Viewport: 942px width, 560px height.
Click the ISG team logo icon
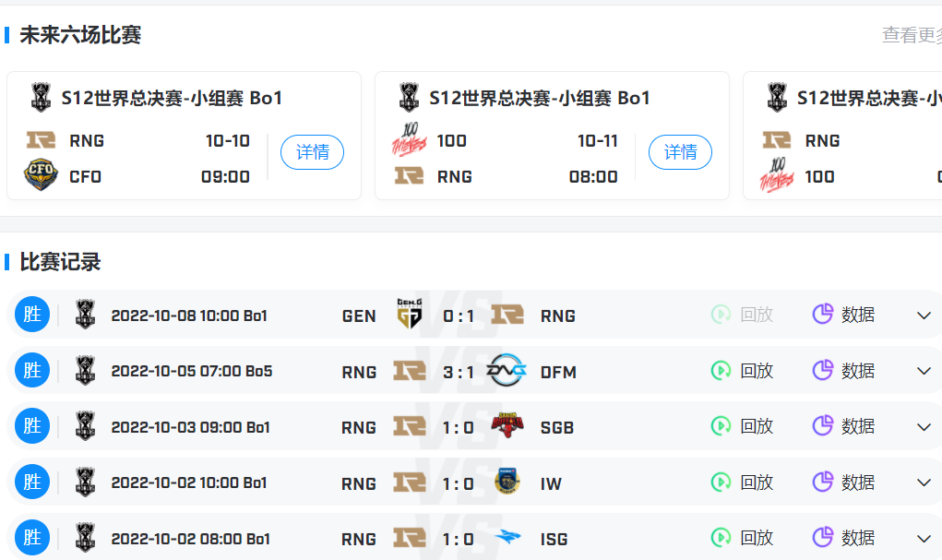tap(507, 538)
